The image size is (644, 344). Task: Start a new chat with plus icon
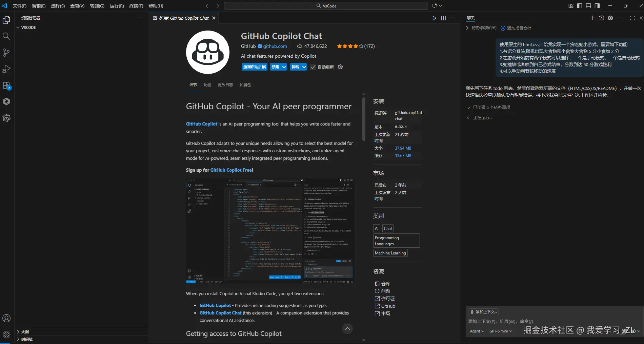[592, 18]
